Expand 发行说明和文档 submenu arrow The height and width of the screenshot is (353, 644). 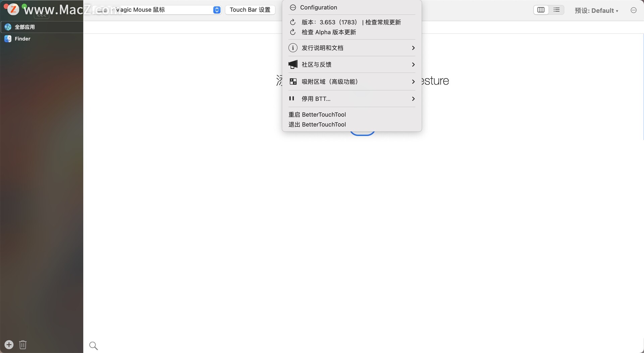click(413, 48)
